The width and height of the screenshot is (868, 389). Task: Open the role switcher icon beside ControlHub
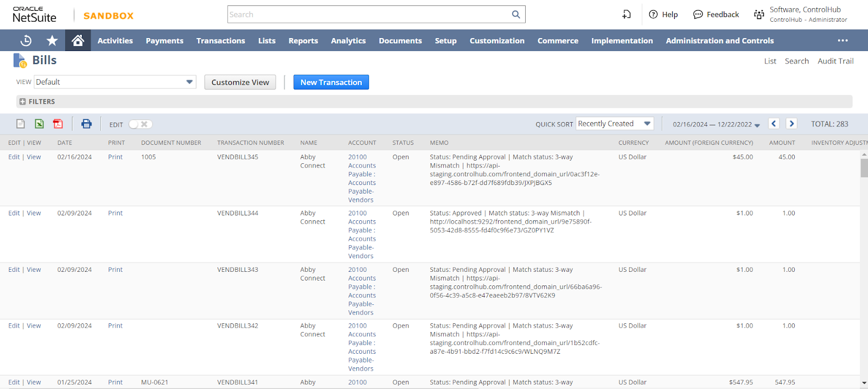click(x=759, y=15)
